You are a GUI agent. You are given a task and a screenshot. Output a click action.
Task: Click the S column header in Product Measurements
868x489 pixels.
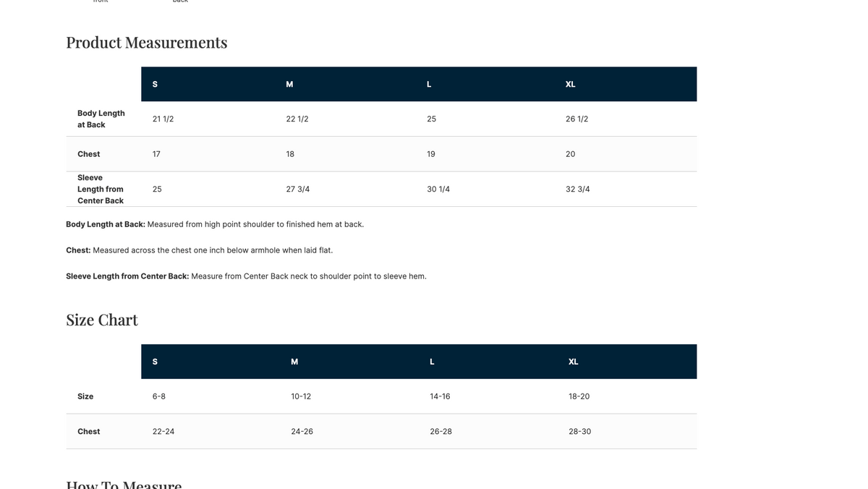(x=155, y=84)
